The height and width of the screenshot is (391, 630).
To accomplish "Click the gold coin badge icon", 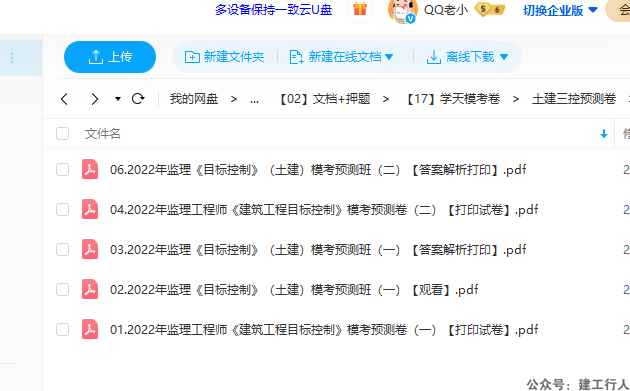I will pos(490,10).
